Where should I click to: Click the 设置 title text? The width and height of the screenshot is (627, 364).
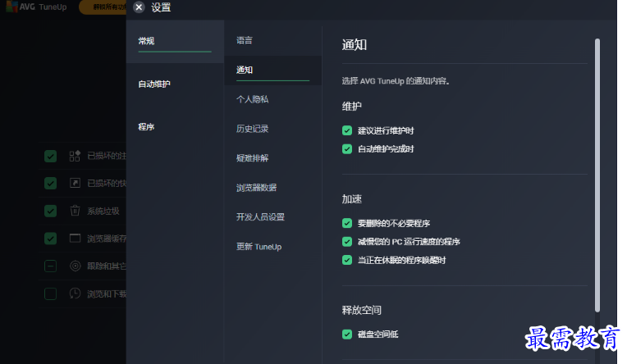tap(161, 7)
